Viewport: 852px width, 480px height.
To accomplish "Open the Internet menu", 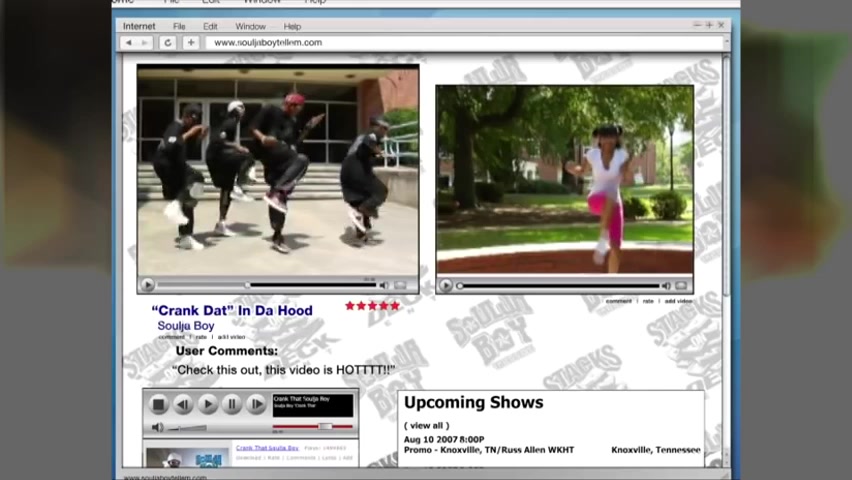I will [x=139, y=26].
